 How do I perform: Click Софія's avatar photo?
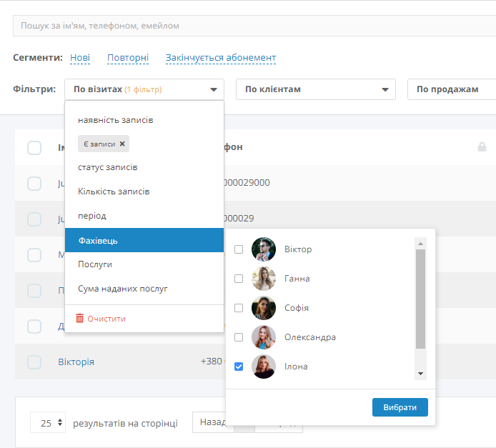click(264, 308)
